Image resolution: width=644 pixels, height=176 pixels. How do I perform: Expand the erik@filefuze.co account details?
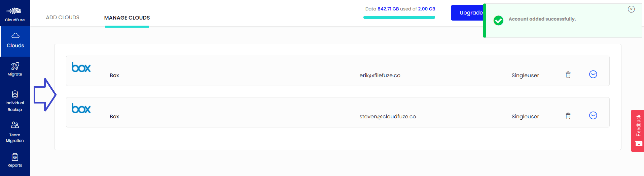pos(593,74)
